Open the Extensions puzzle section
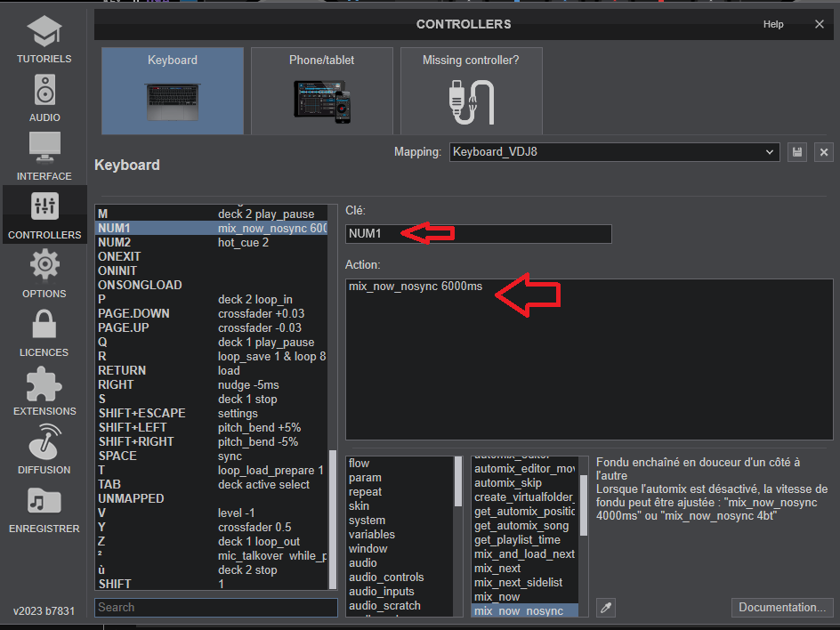 pyautogui.click(x=44, y=391)
